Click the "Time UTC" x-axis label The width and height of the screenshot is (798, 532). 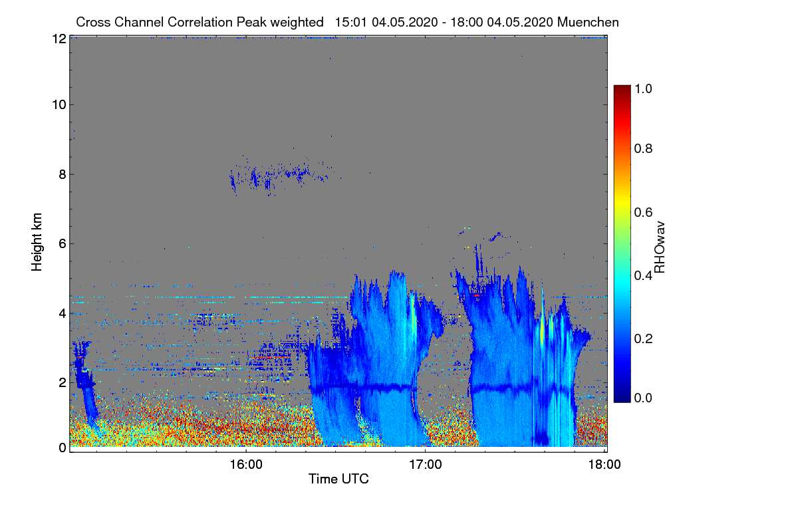click(338, 479)
